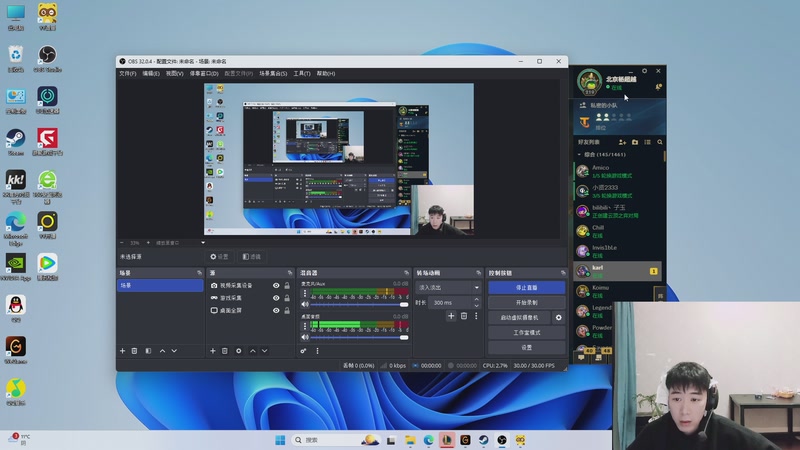This screenshot has width=800, height=450.
Task: Open source properties gear in Sources panel
Action: click(239, 351)
